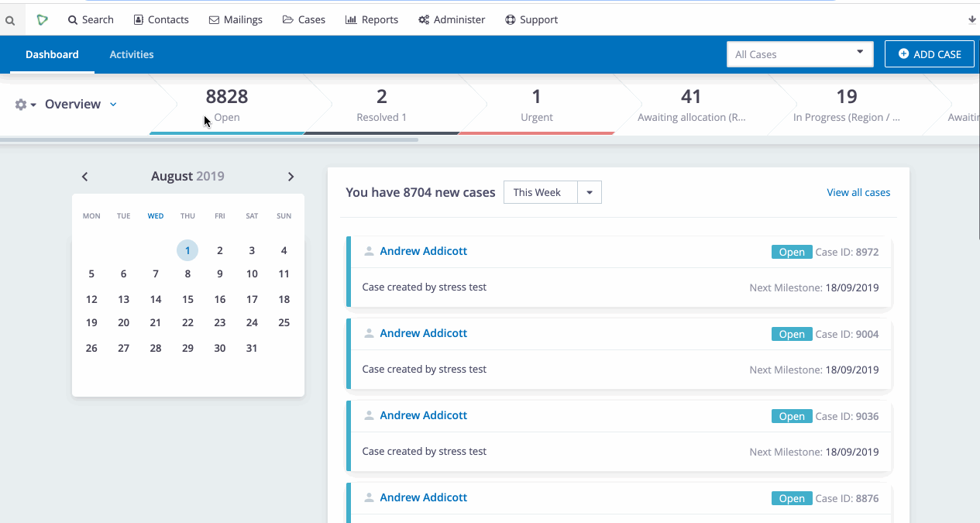Open Andrew Addicott link for case 9036
The image size is (980, 523).
tap(423, 415)
